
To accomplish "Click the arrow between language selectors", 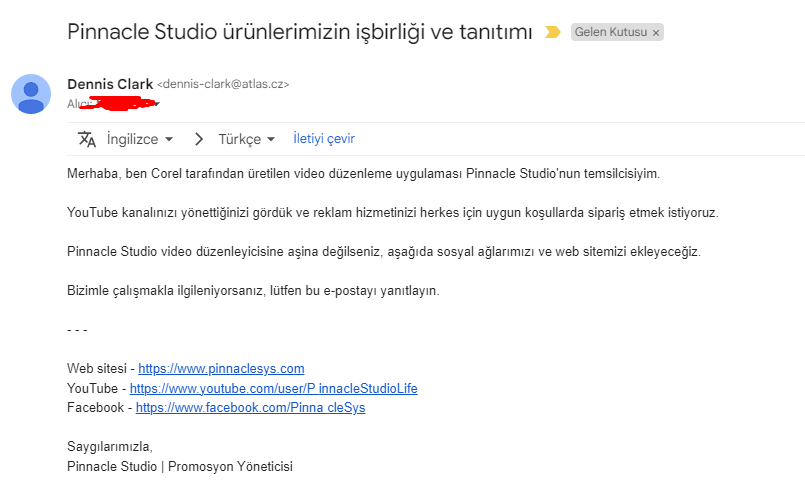I will click(x=199, y=139).
